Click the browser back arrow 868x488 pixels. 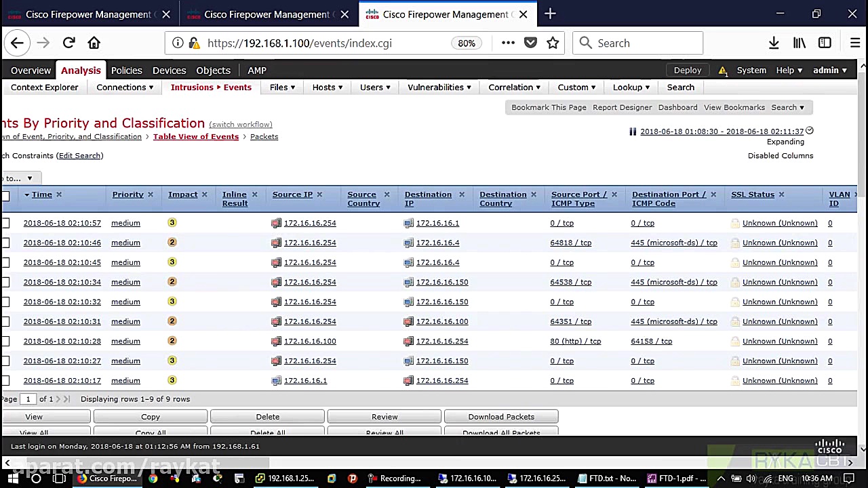pos(17,43)
